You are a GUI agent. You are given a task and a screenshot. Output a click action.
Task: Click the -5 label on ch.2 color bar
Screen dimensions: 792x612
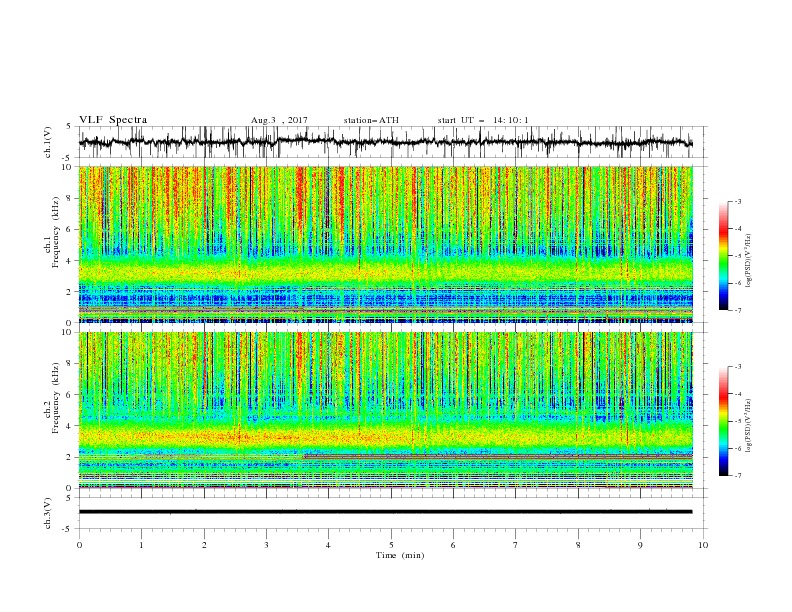737,421
